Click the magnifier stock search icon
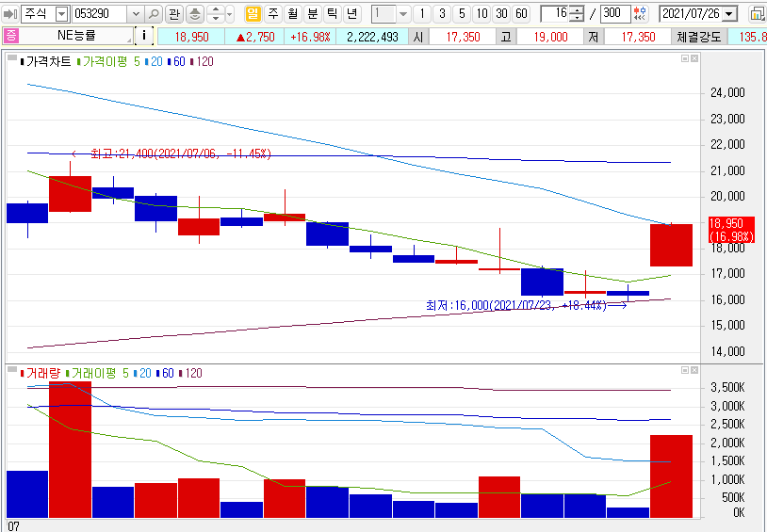The width and height of the screenshot is (767, 532). [154, 14]
